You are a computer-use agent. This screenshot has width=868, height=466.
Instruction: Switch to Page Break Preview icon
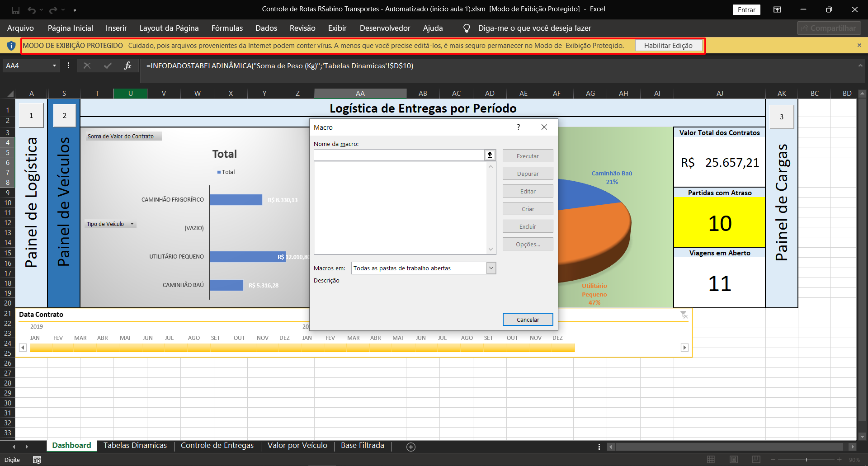tap(756, 460)
